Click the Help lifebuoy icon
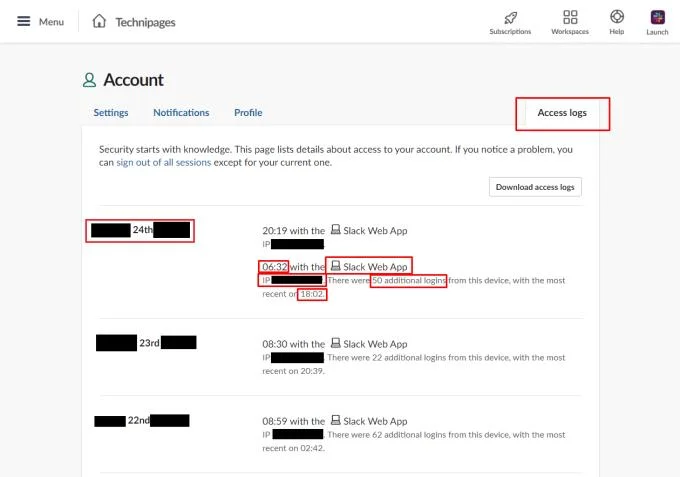 (x=617, y=17)
